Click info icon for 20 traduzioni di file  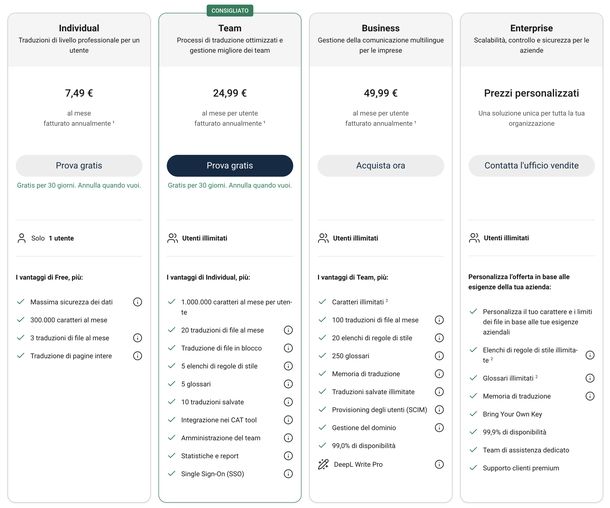click(288, 330)
